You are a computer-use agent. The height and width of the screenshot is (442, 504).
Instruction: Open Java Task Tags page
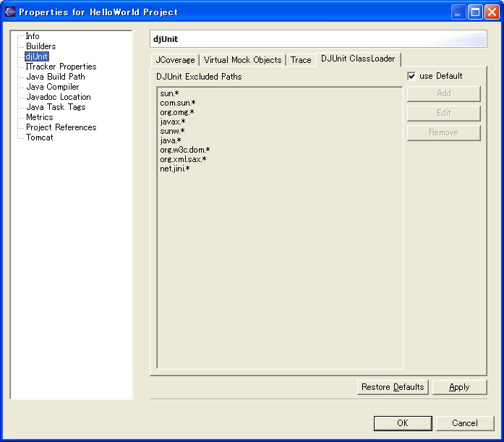(x=56, y=107)
